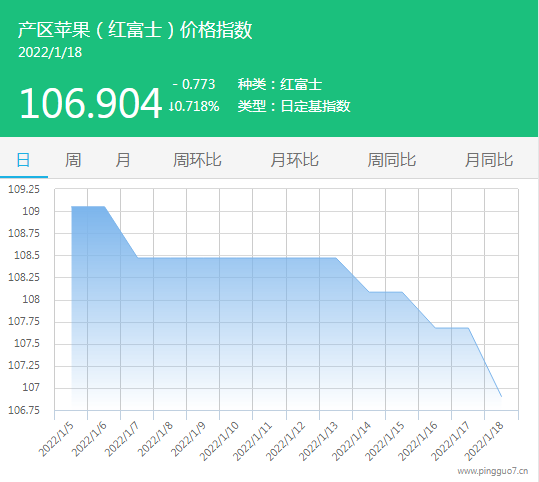Select the 日 daily tab

pos(23,160)
